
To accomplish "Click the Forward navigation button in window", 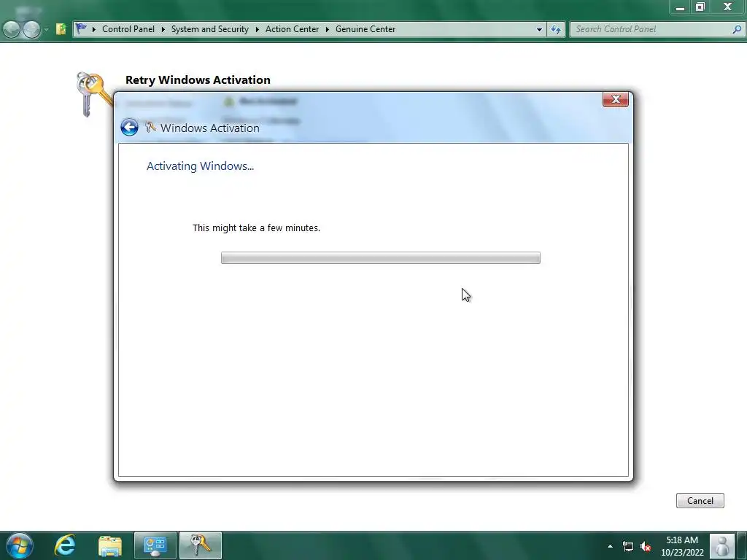I will pyautogui.click(x=31, y=29).
